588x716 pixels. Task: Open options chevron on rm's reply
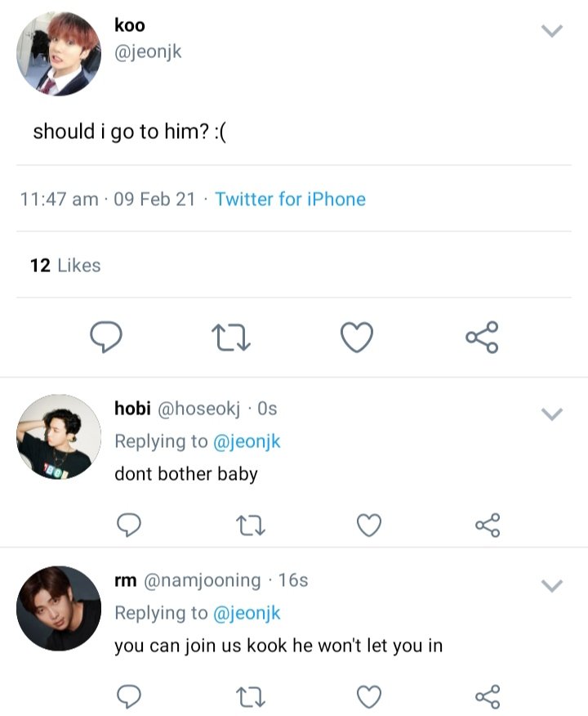[552, 585]
